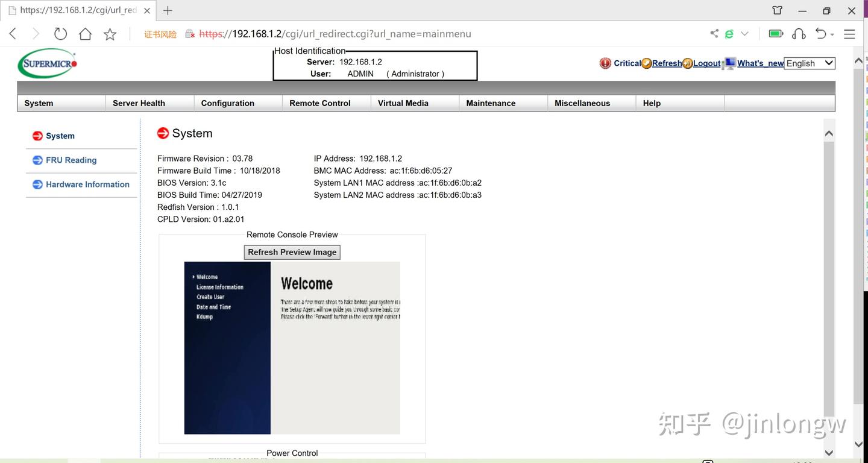Click the green browser engine mode icon
This screenshot has height=463, width=868.
[x=729, y=34]
